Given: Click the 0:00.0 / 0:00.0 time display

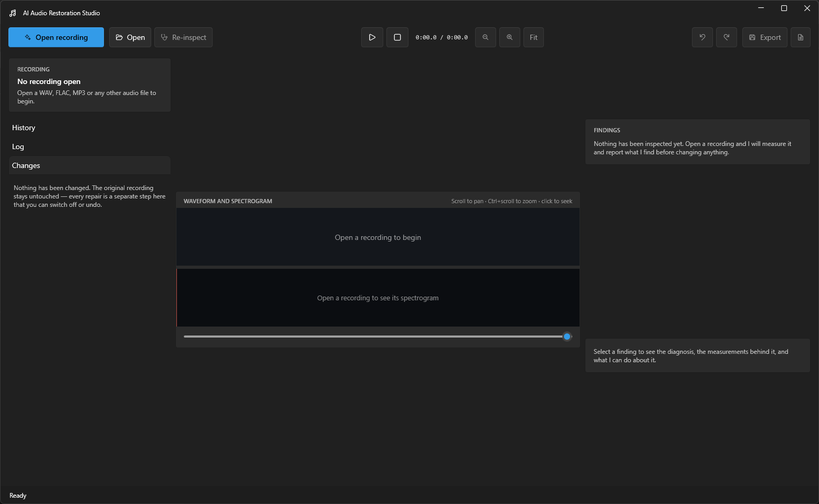Looking at the screenshot, I should pyautogui.click(x=442, y=37).
